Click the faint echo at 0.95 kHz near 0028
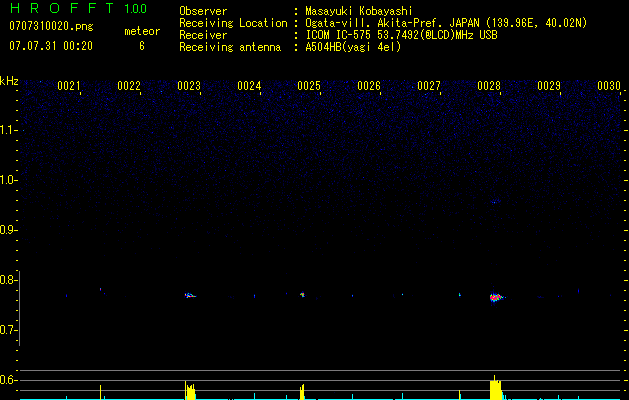 495,202
